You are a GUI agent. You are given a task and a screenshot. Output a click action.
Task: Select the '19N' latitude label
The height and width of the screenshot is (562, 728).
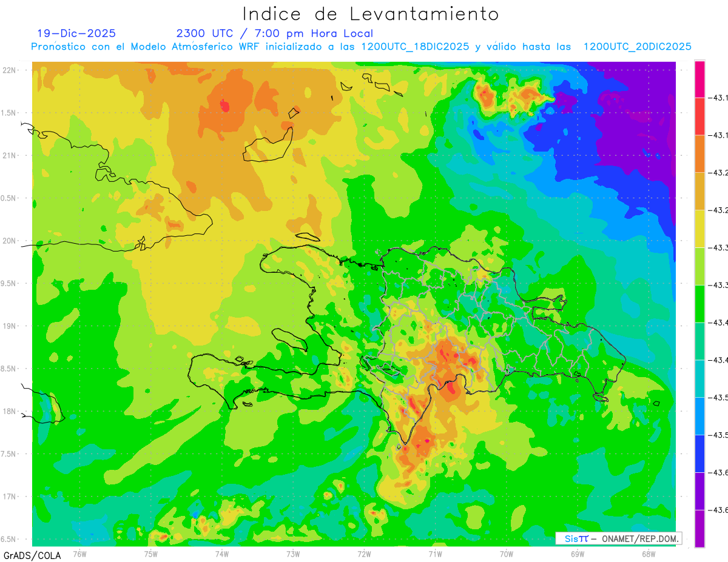point(8,326)
